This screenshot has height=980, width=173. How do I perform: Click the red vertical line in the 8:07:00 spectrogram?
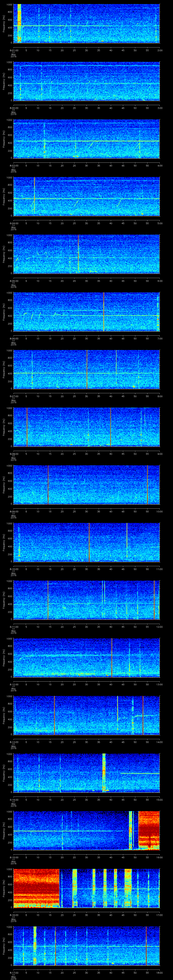tap(87, 369)
